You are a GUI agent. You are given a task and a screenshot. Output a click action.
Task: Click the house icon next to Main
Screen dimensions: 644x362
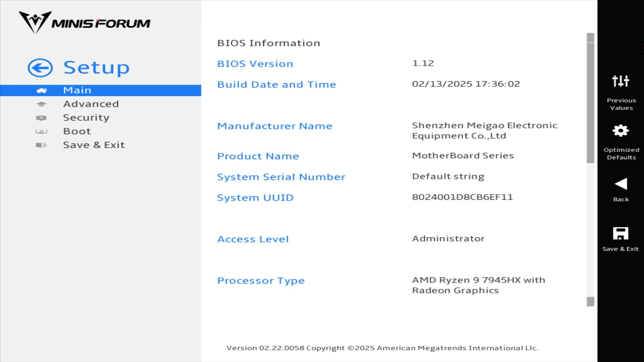41,90
